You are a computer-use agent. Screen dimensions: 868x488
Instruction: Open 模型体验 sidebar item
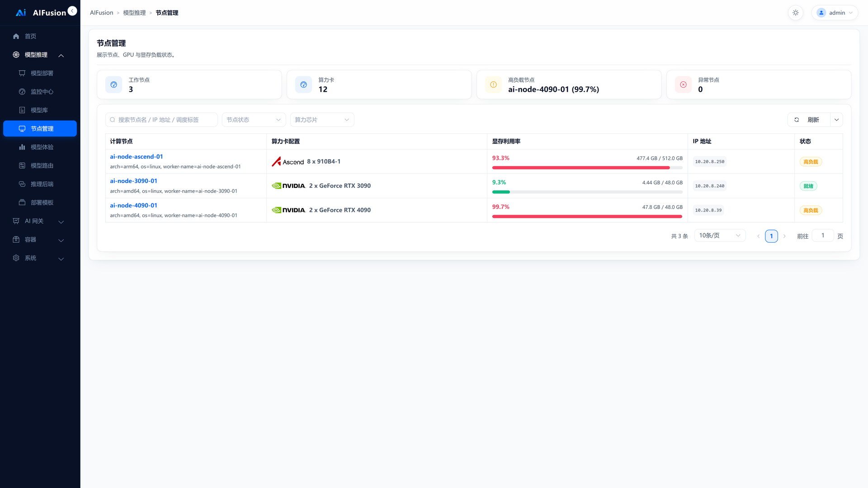pos(40,147)
